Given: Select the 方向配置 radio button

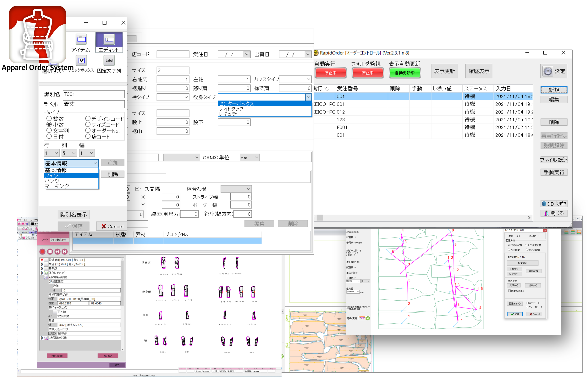Looking at the screenshot, I should [x=509, y=250].
